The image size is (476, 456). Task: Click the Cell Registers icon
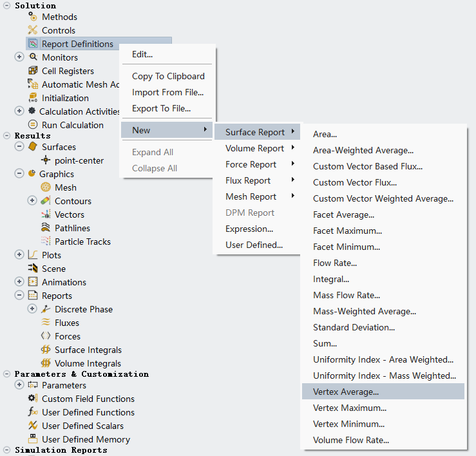pos(33,71)
